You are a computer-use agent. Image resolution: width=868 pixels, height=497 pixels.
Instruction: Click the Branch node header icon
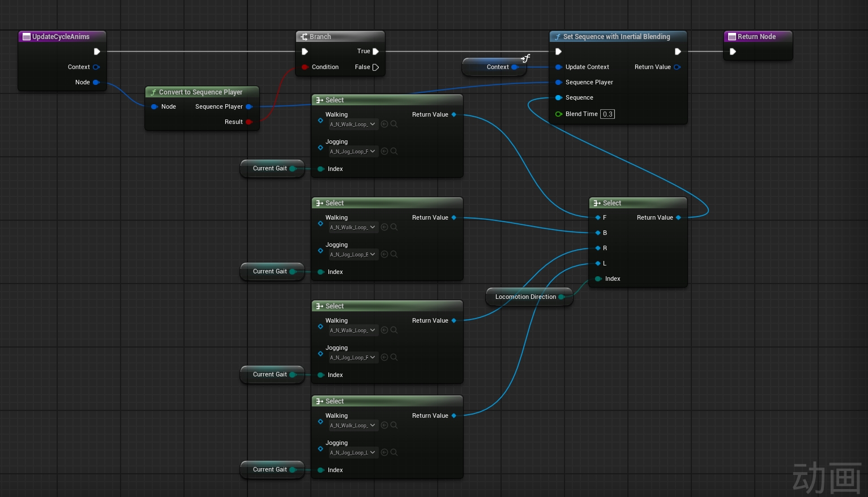[304, 37]
